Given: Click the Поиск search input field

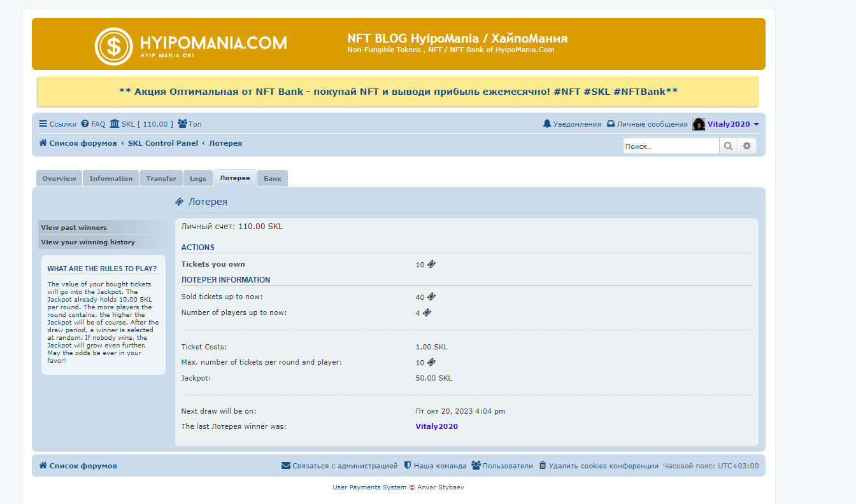Looking at the screenshot, I should 670,146.
